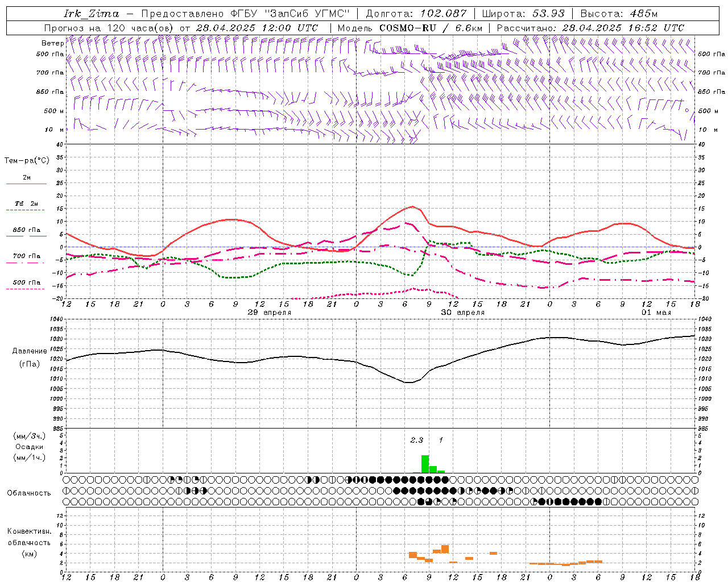Click the precipitation total value "2.3"
The image size is (728, 582).
[x=417, y=440]
